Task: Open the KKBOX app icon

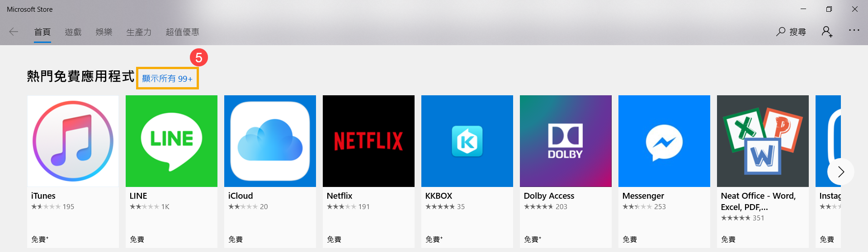Action: [467, 141]
